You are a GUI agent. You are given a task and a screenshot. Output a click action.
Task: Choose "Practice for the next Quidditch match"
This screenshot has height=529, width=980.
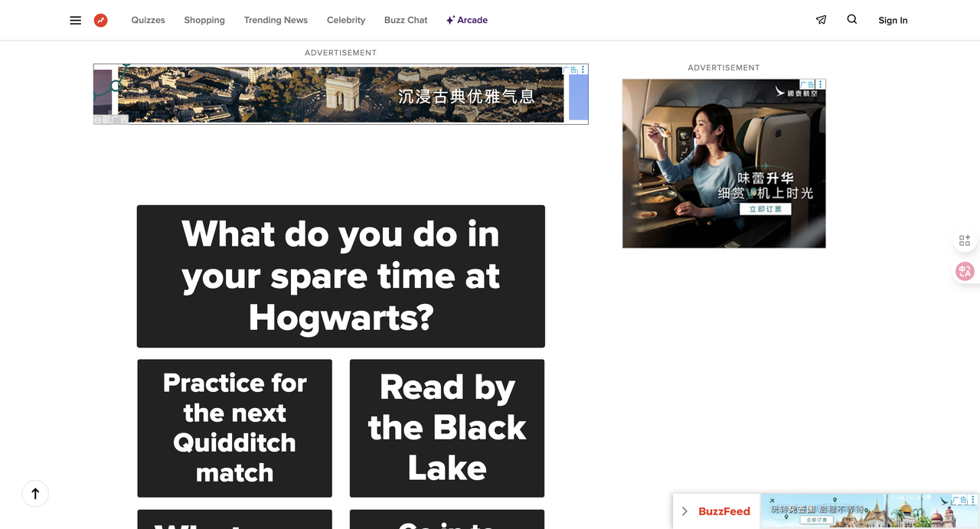(234, 428)
